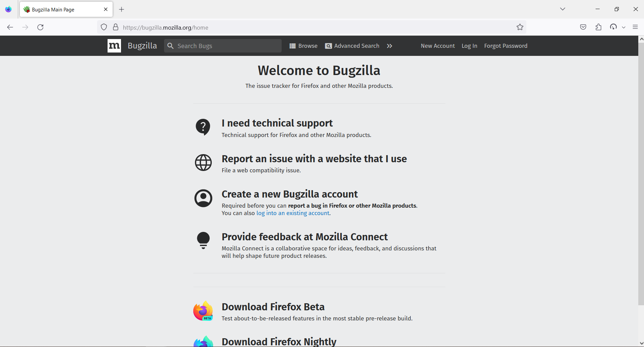Image resolution: width=644 pixels, height=347 pixels.
Task: Open the Firefox extensions puzzle icon
Action: (x=599, y=27)
